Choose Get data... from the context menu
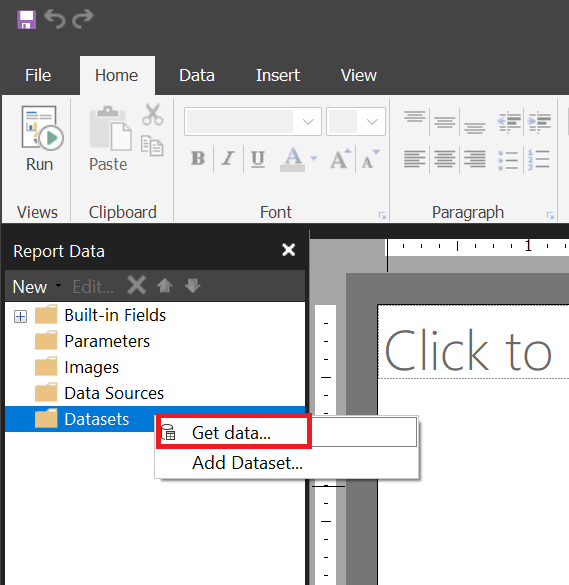 coord(287,433)
